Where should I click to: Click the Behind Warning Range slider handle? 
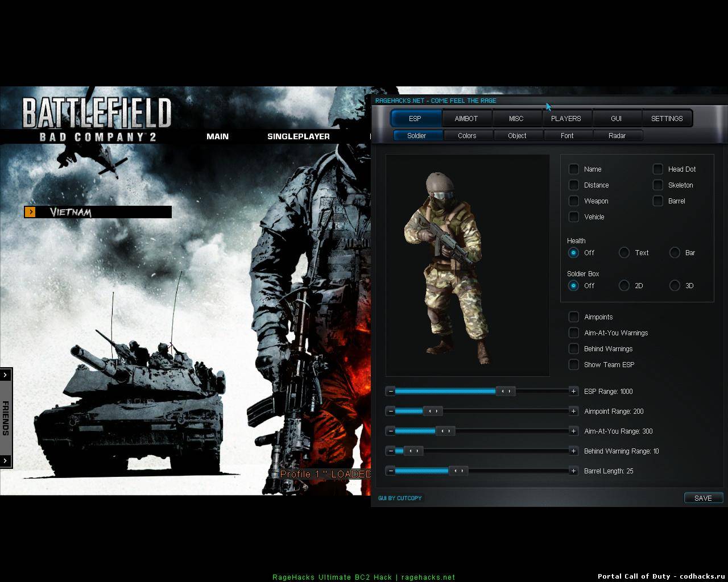[413, 451]
